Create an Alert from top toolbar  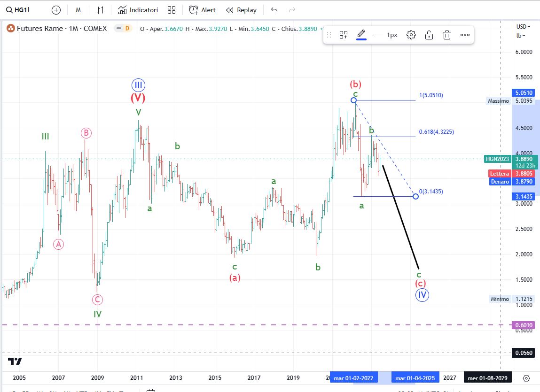pyautogui.click(x=202, y=10)
